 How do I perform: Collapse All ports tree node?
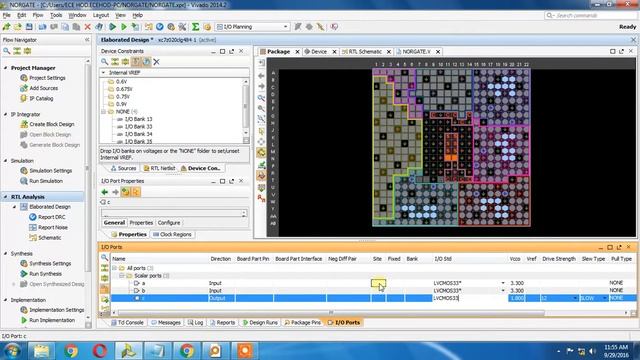(x=115, y=268)
